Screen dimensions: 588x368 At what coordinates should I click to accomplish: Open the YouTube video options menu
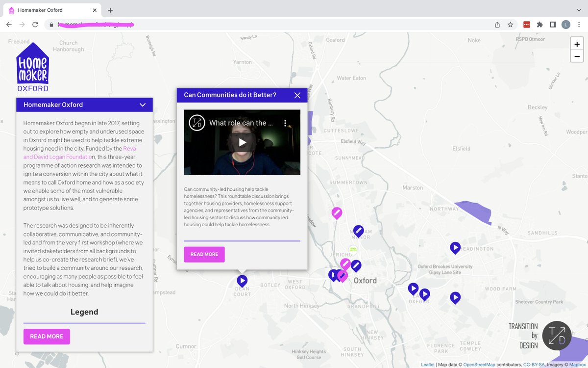tap(285, 123)
